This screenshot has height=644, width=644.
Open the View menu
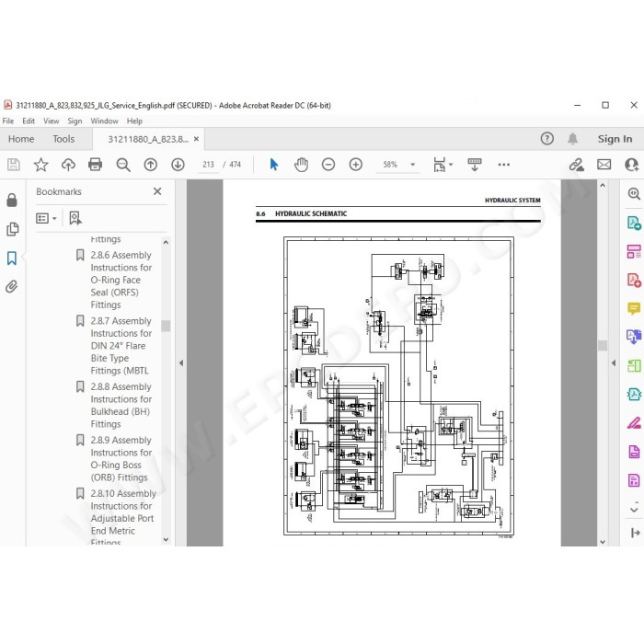52,121
